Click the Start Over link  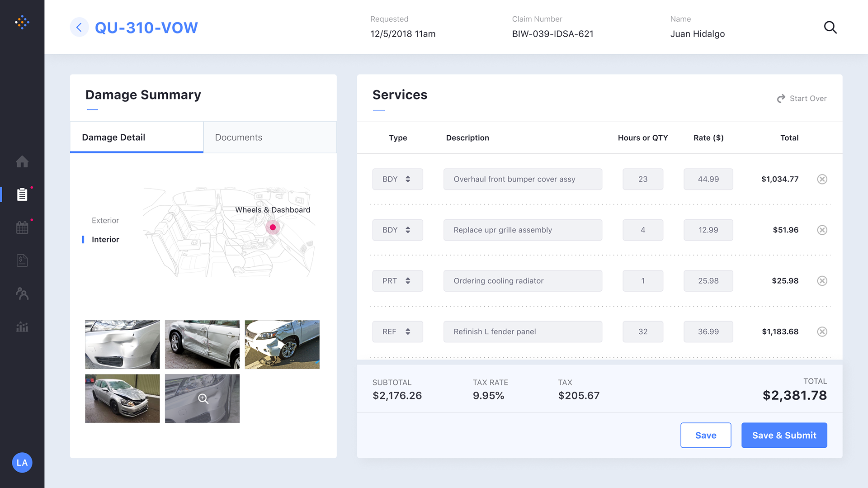pos(802,99)
